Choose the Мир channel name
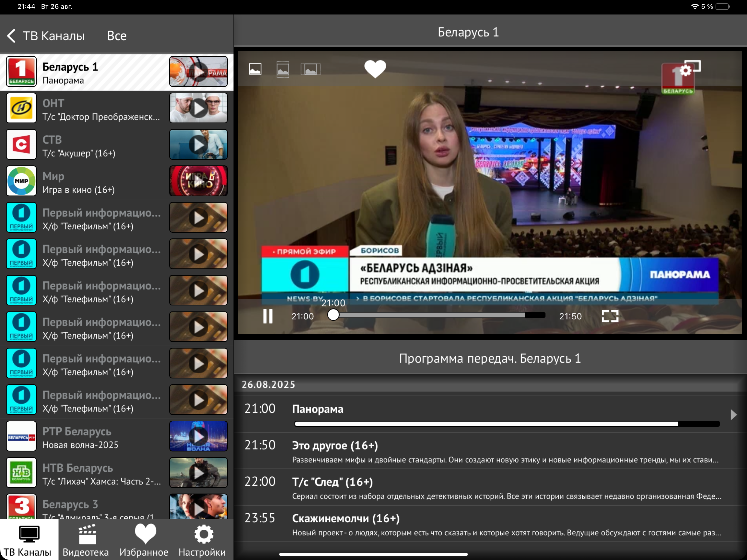This screenshot has width=747, height=560. [x=53, y=176]
